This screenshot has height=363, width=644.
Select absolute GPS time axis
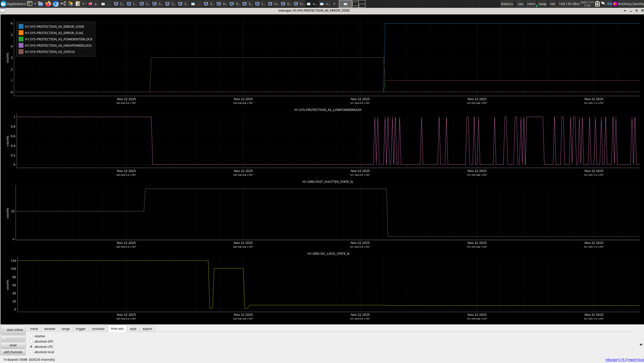[31, 341]
